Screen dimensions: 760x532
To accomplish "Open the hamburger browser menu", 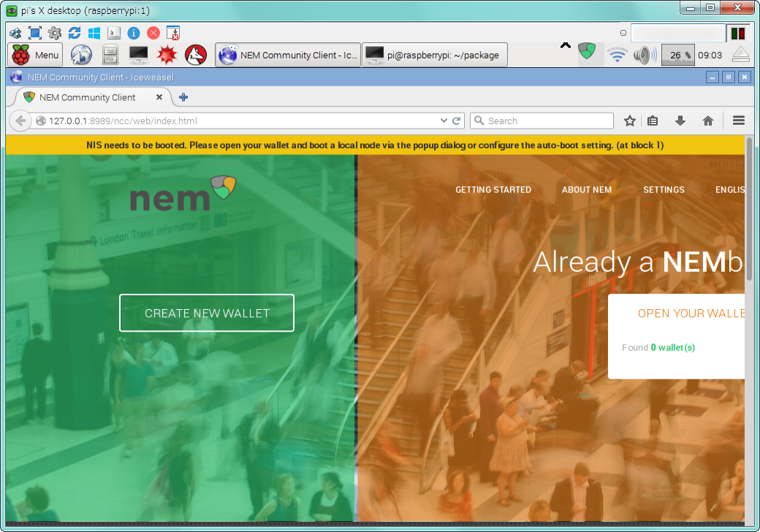I will pos(739,121).
